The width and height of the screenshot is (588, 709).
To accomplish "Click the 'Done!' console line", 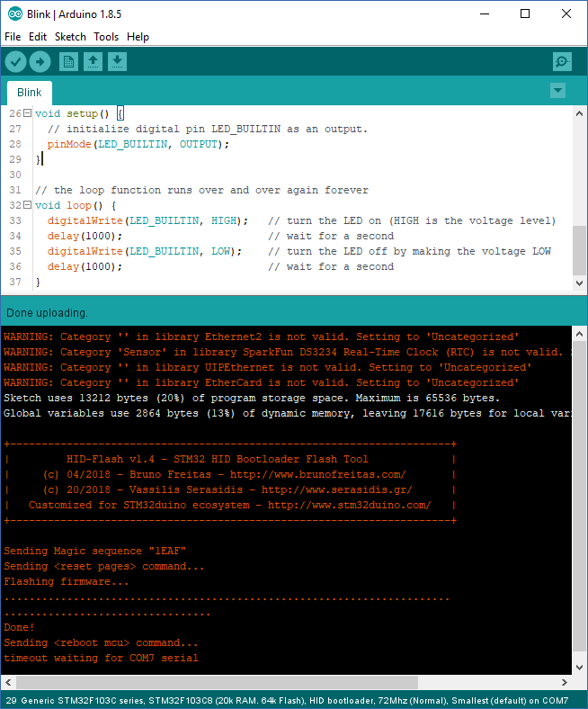I will click(x=19, y=628).
